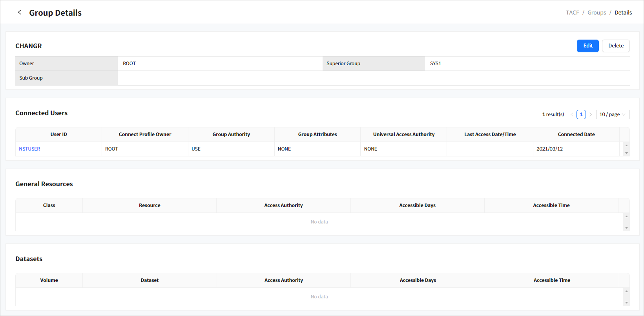Go to previous page of Connected Users
The image size is (644, 316).
pyautogui.click(x=571, y=114)
